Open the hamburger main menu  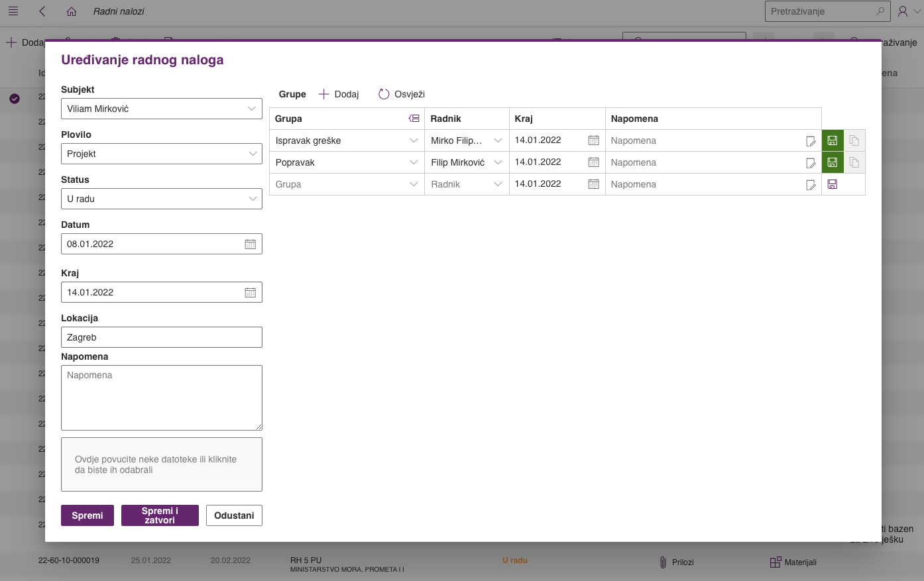click(x=13, y=11)
